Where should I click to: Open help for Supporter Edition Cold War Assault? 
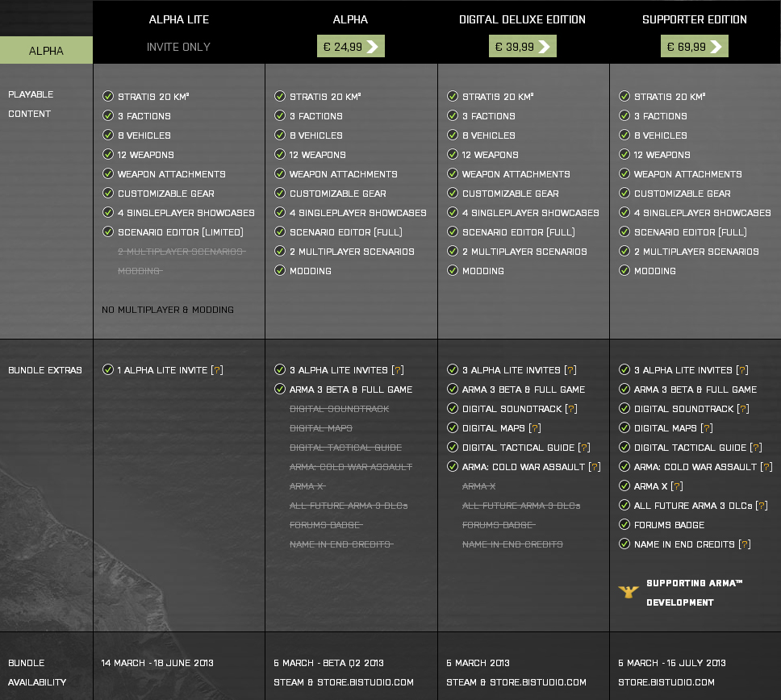point(766,467)
